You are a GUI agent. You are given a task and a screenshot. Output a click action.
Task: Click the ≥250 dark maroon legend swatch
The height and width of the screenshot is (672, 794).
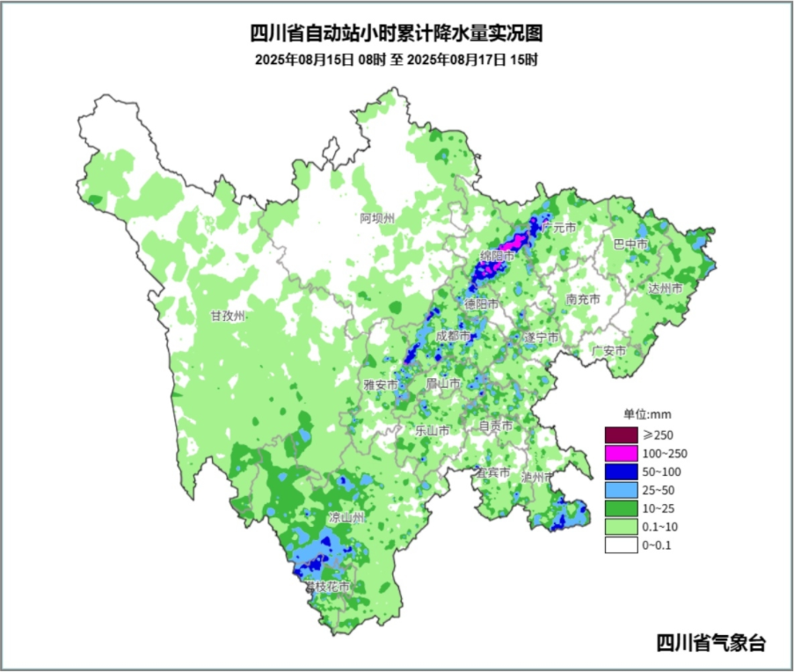tap(620, 435)
